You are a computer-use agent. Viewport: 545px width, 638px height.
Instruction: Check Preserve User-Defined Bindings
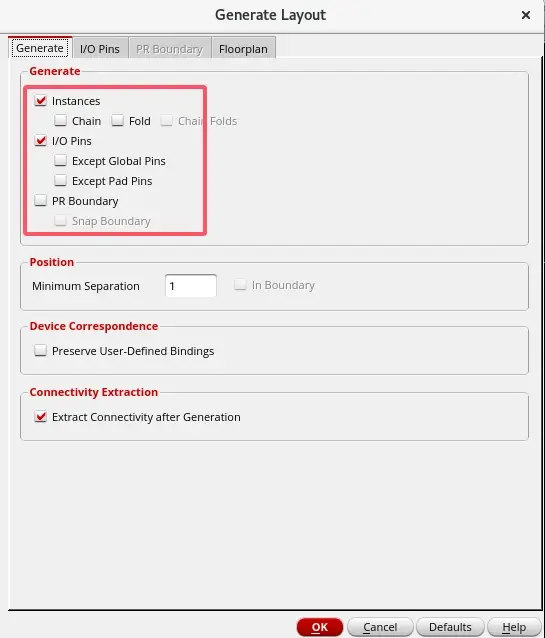point(40,351)
